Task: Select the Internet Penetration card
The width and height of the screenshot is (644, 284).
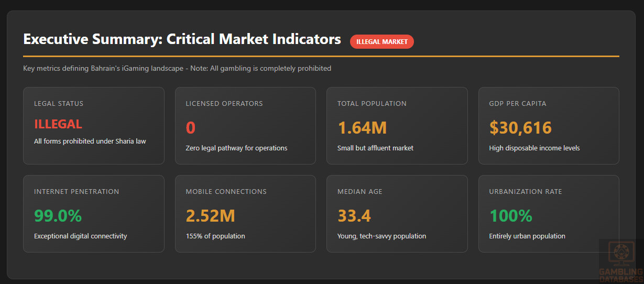Action: coord(94,214)
